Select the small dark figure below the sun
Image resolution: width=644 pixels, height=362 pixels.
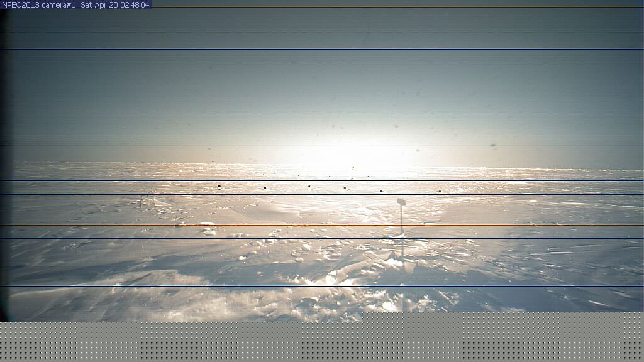coord(353,168)
